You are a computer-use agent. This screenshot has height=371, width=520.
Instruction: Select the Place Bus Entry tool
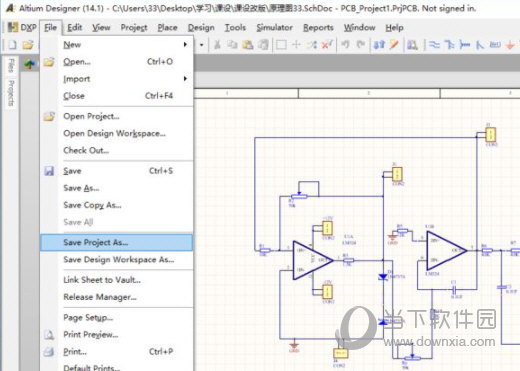pyautogui.click(x=480, y=45)
